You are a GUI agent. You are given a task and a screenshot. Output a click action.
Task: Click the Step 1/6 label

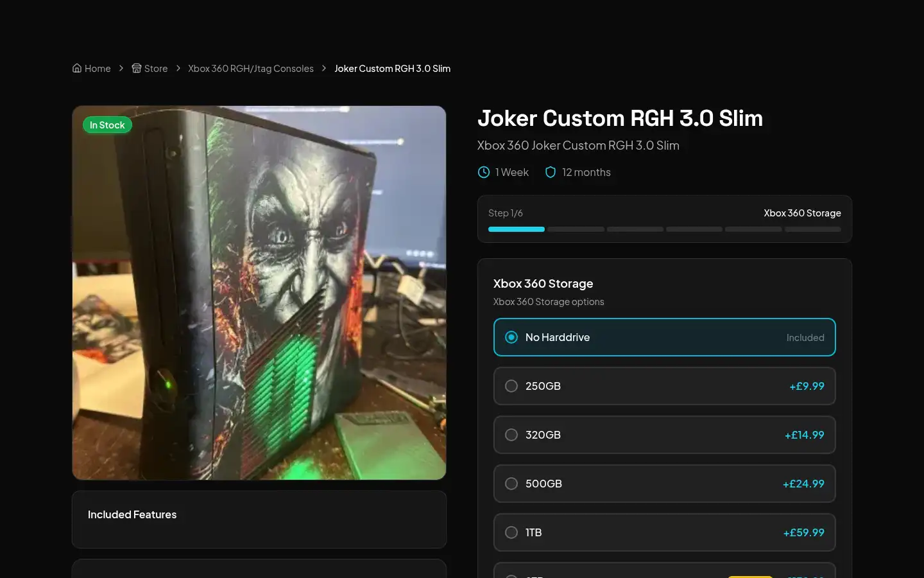[x=506, y=213]
